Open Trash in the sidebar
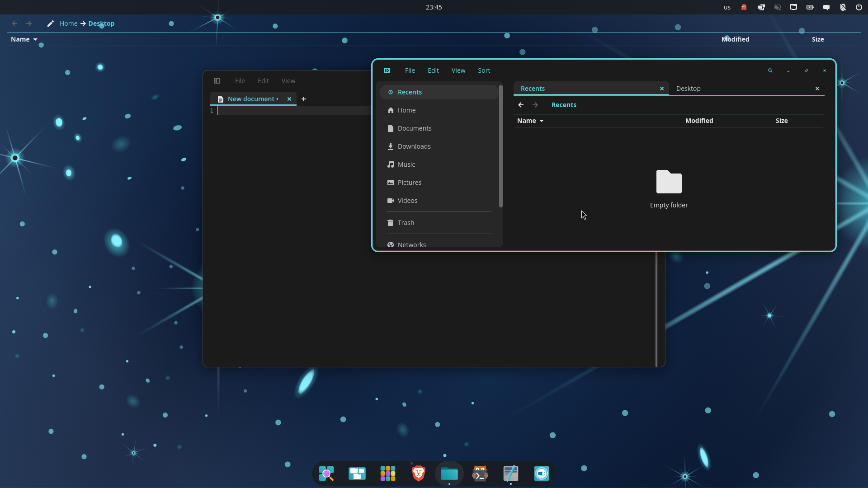868x488 pixels. point(439,223)
